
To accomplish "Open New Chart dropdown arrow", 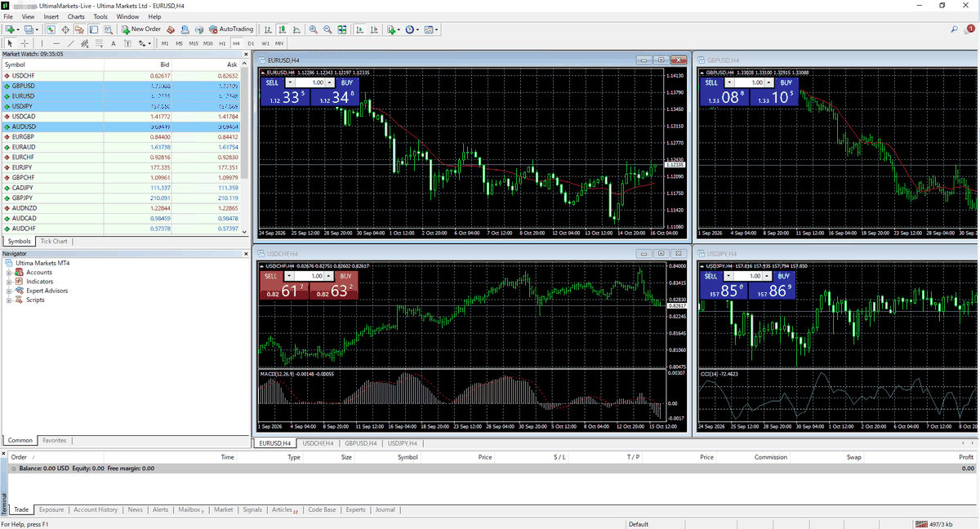I will coord(18,29).
